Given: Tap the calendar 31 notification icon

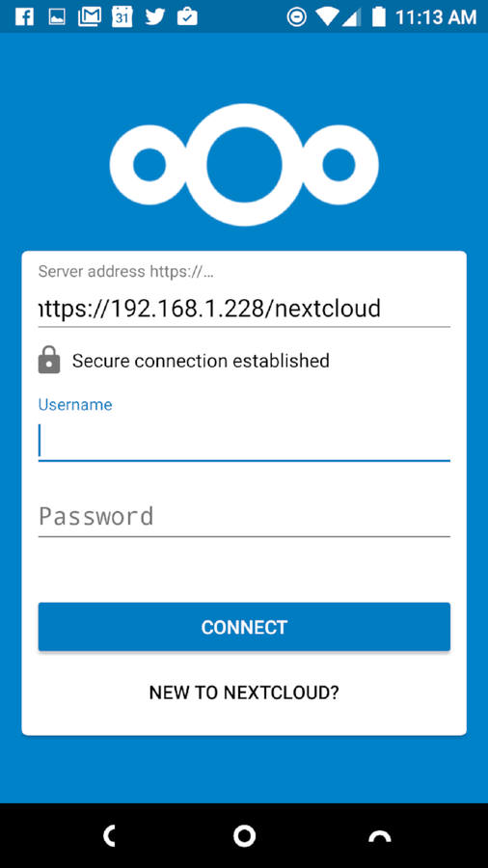Looking at the screenshot, I should pos(122,16).
